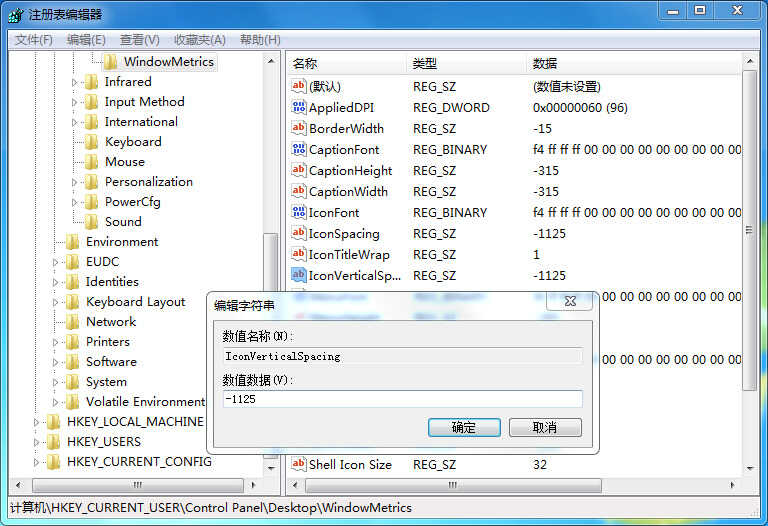Expand the Identities tree node

click(x=55, y=283)
